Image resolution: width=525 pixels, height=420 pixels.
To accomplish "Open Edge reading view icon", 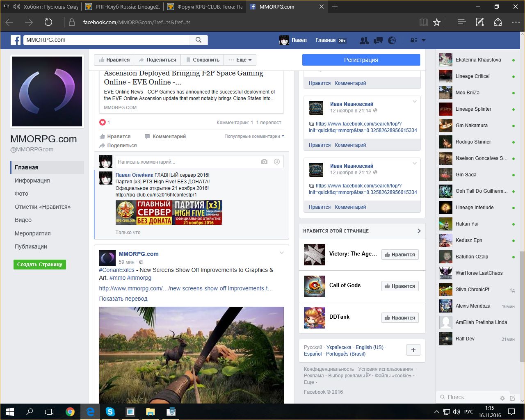I will tap(423, 22).
